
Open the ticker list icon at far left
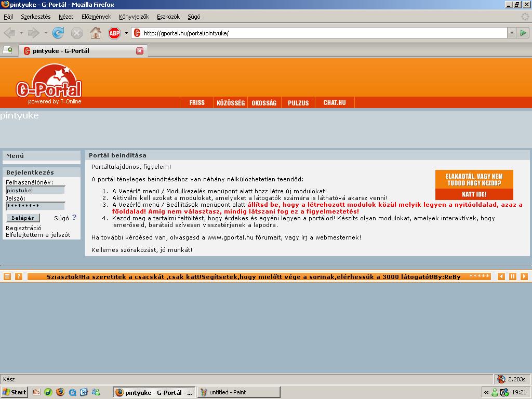(x=7, y=276)
